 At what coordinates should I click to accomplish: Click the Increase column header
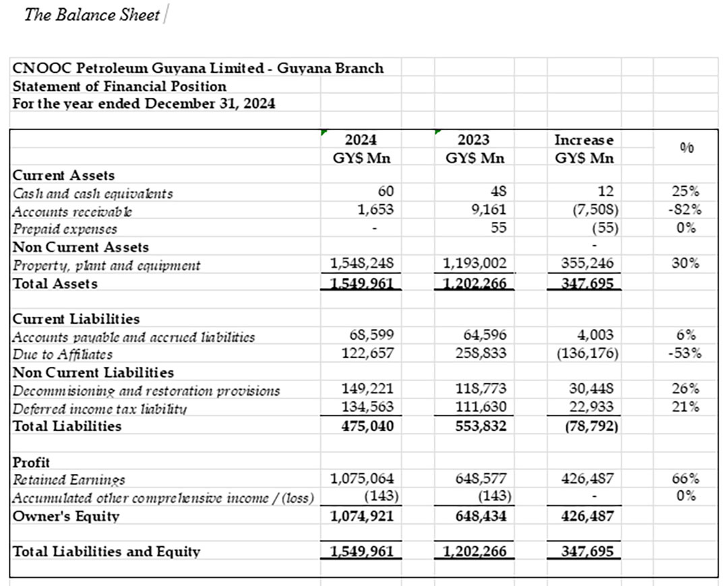(584, 140)
